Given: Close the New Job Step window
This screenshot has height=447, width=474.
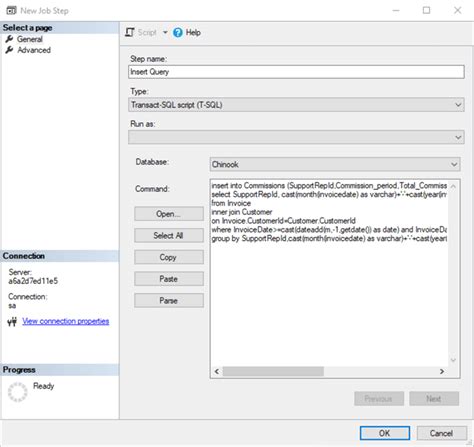Looking at the screenshot, I should click(x=458, y=10).
